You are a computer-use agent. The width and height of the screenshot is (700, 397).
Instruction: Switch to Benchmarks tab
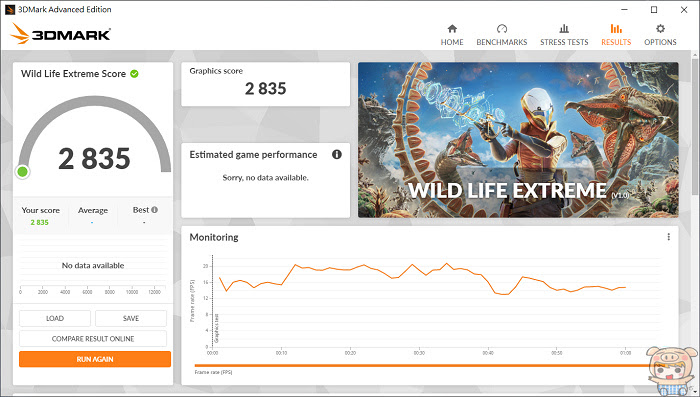click(501, 35)
